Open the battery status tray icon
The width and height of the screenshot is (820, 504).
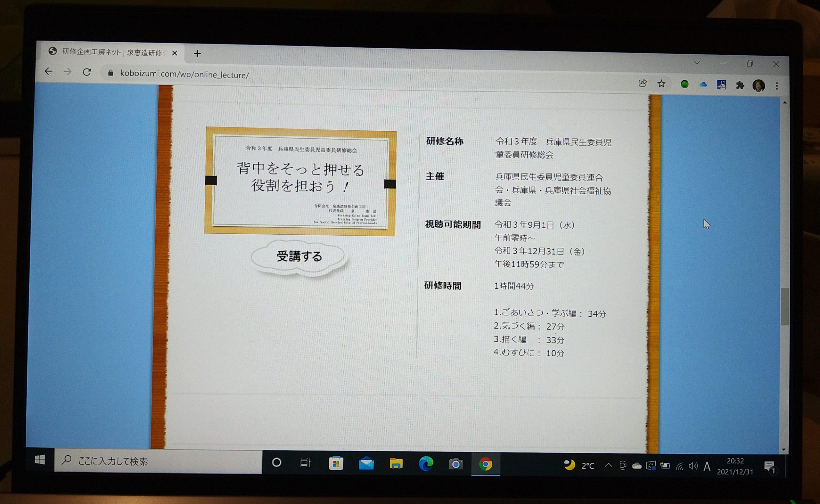click(665, 466)
